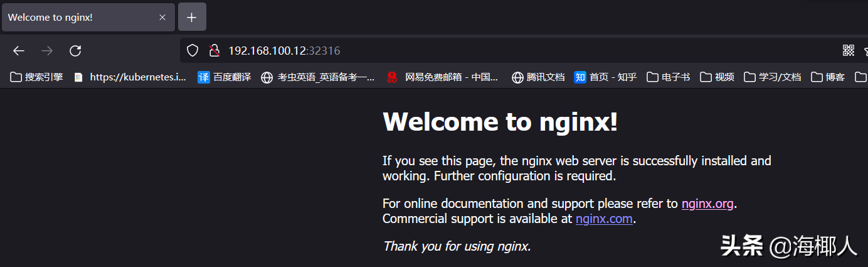Viewport: 868px width, 267px height.
Task: Open the 视频 bookmarks folder
Action: 717,77
